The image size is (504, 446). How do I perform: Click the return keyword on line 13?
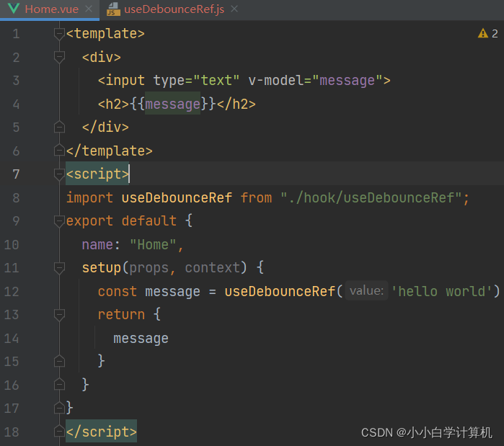click(122, 315)
